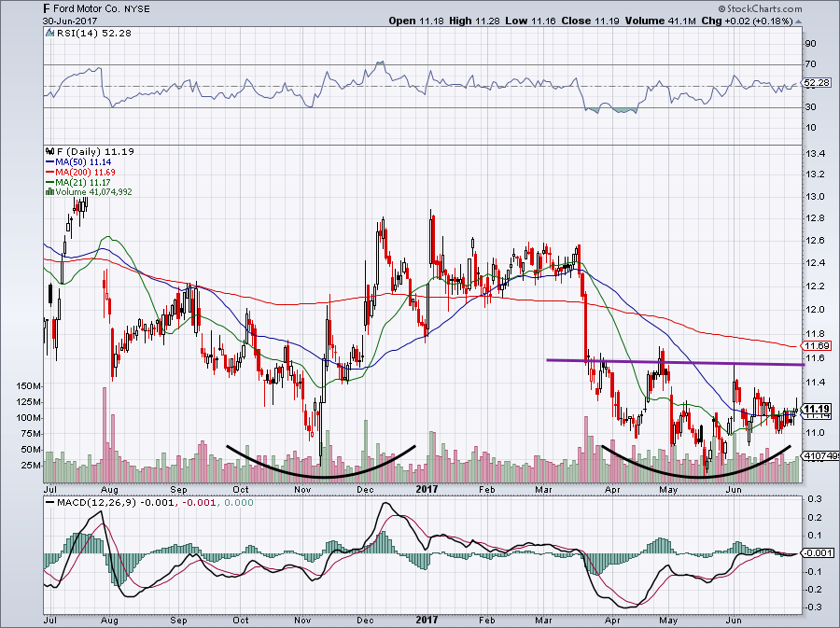Image resolution: width=840 pixels, height=628 pixels.
Task: Click the 30-Jun-2017 date label
Action: tap(70, 21)
